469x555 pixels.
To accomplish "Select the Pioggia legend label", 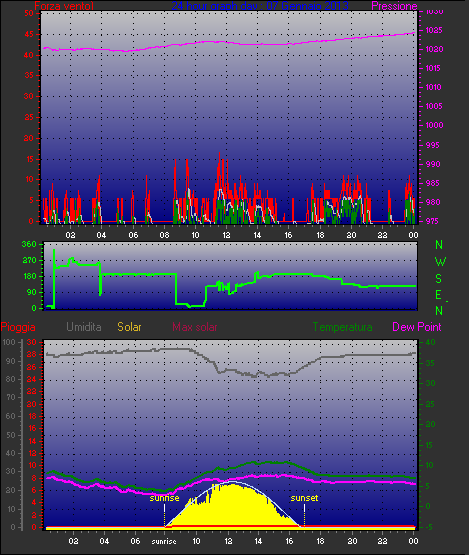I will point(18,327).
